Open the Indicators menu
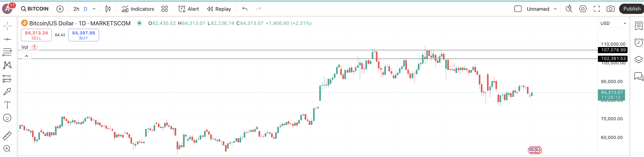This screenshot has height=157, width=644. 138,9
